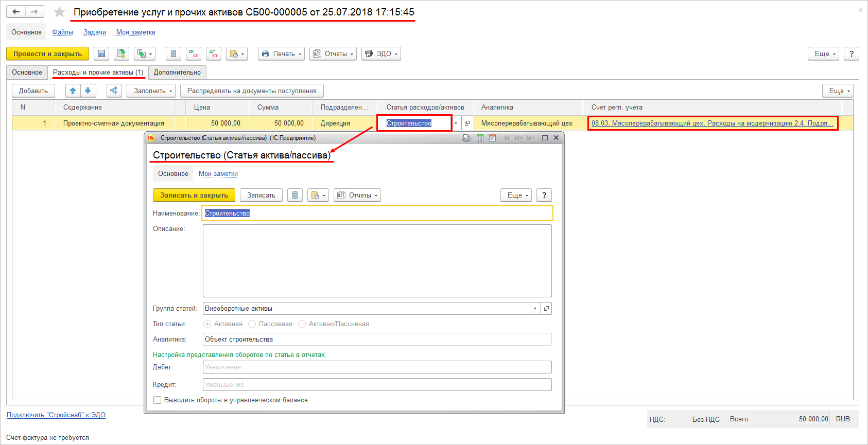
Task: Open the 08.03 Мясоперерабатывающий цех account link
Action: (713, 123)
